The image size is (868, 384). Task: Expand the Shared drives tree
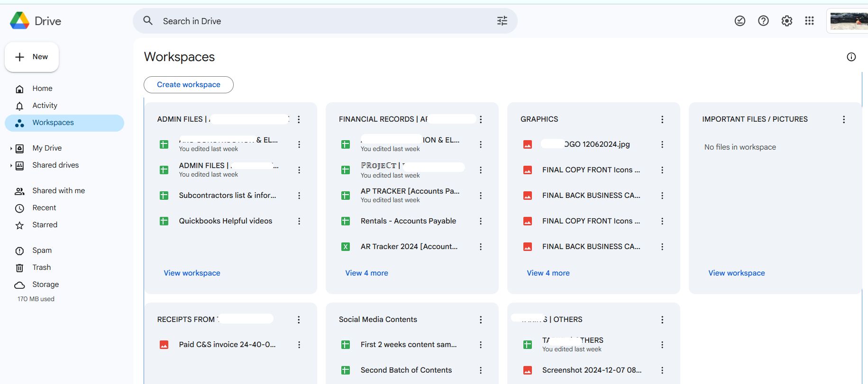tap(11, 166)
